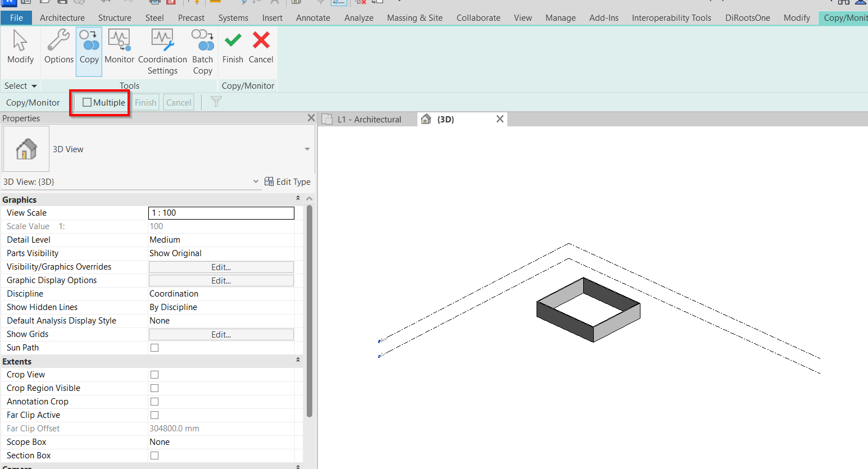Collapse the Graphics properties section
This screenshot has height=469, width=868.
[298, 199]
